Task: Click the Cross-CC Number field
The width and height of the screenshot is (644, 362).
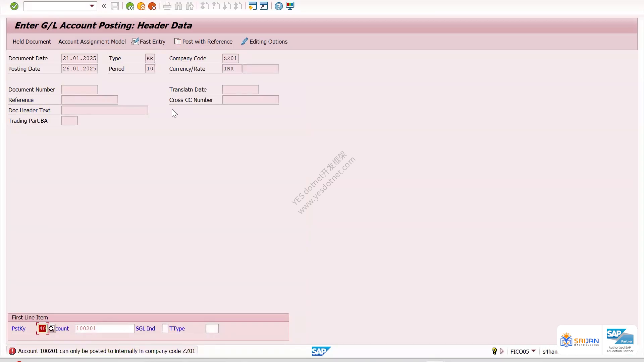Action: click(x=251, y=100)
